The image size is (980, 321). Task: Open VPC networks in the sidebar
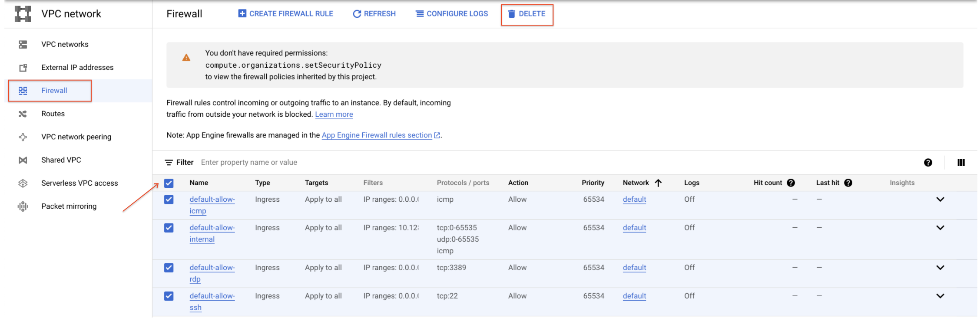65,44
